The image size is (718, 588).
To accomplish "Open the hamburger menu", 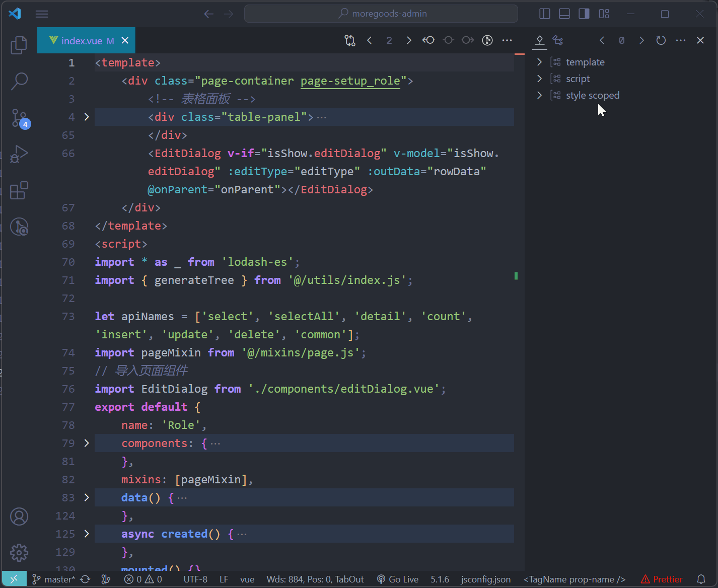I will pos(42,14).
